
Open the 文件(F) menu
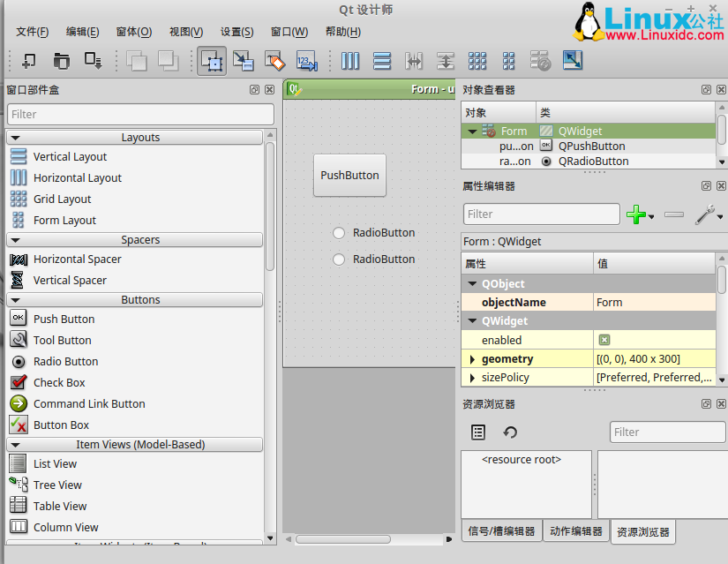pos(32,32)
